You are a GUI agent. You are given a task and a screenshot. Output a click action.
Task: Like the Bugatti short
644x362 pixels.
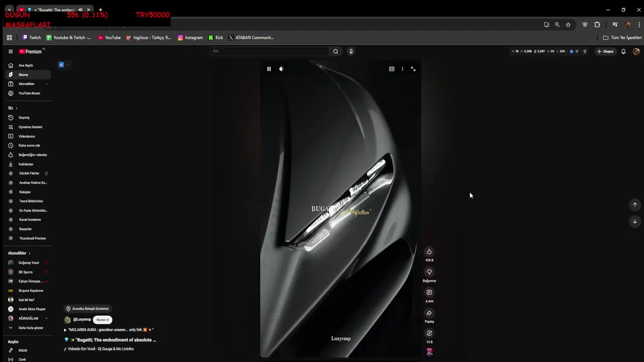coord(429,251)
